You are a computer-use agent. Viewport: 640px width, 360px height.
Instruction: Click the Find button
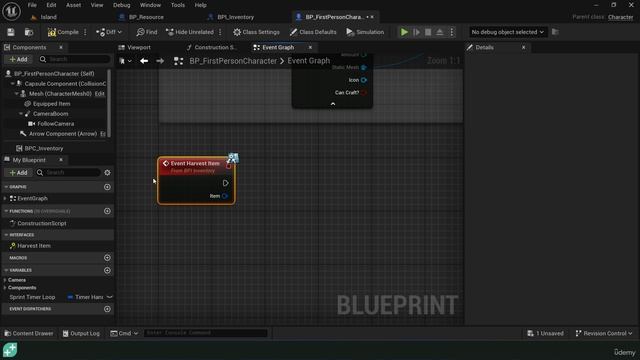pos(147,32)
